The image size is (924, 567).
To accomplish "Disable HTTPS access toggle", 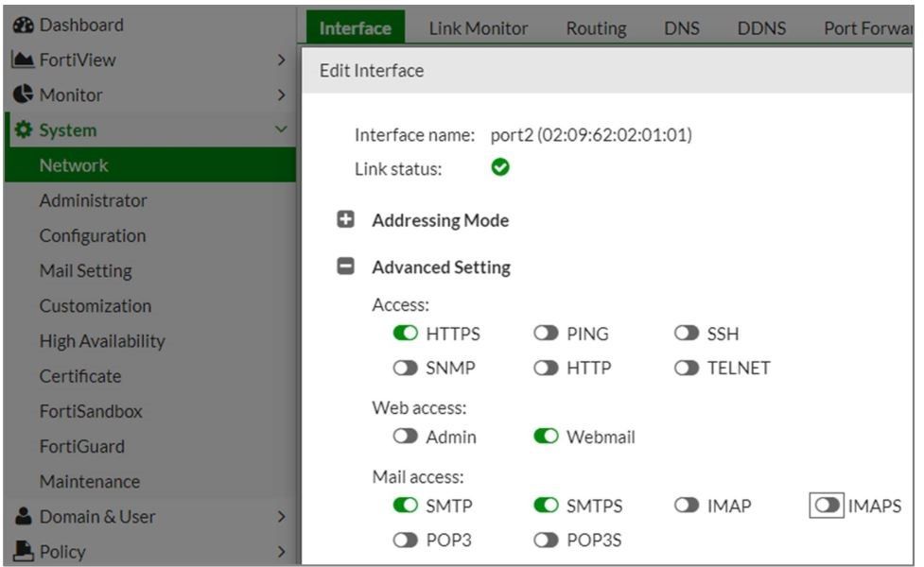I will tap(406, 334).
